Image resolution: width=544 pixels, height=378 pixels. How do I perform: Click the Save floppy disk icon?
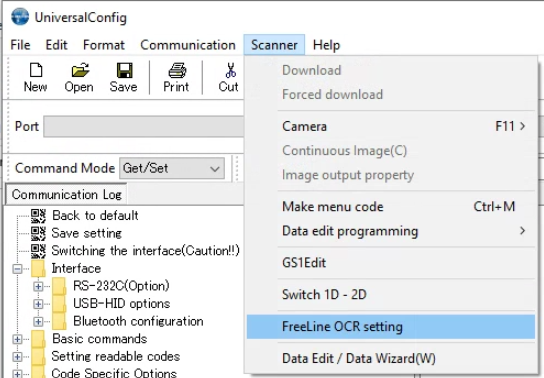(x=124, y=70)
